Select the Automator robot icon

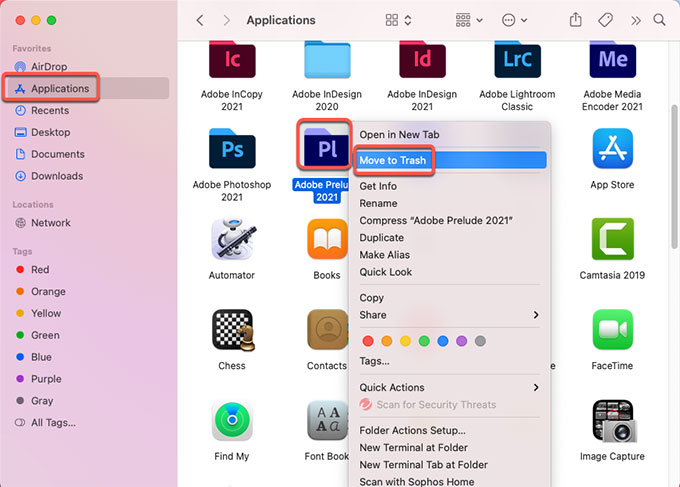pos(233,239)
